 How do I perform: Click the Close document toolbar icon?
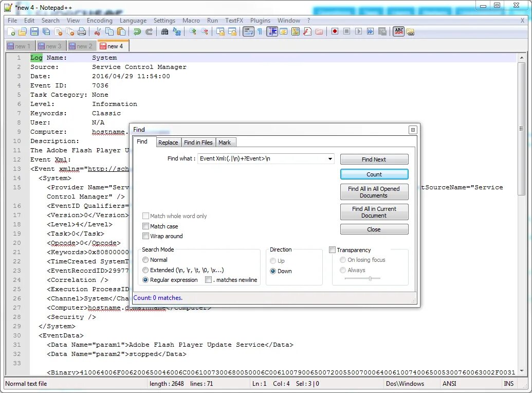coord(59,31)
